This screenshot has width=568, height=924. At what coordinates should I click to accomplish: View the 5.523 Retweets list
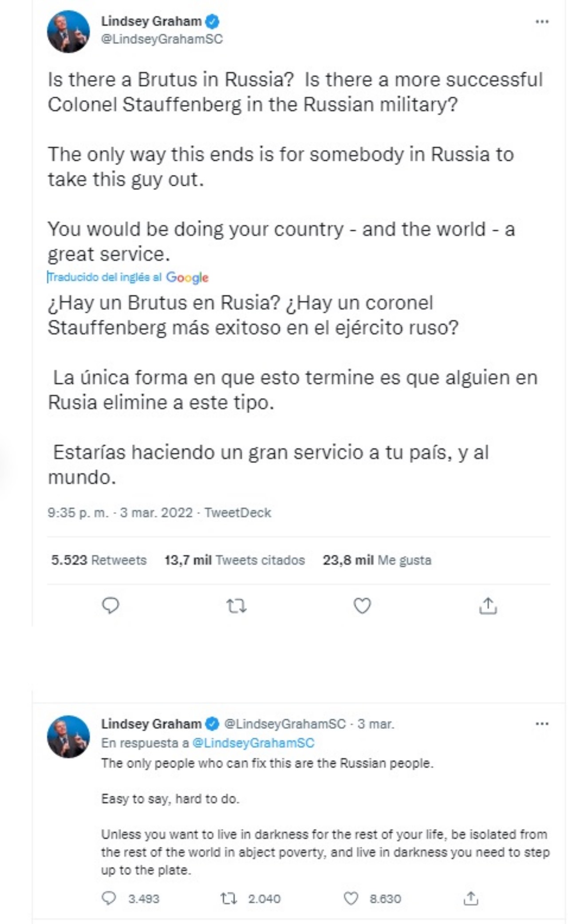(x=99, y=560)
